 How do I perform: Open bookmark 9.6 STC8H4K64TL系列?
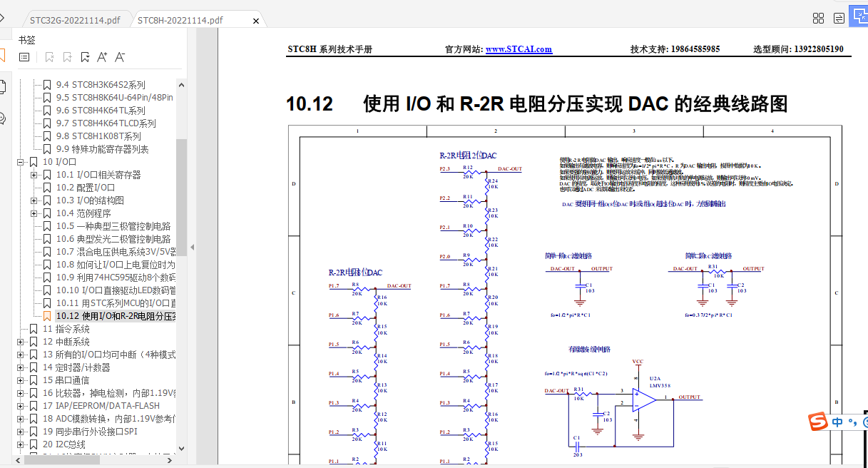[x=101, y=111]
